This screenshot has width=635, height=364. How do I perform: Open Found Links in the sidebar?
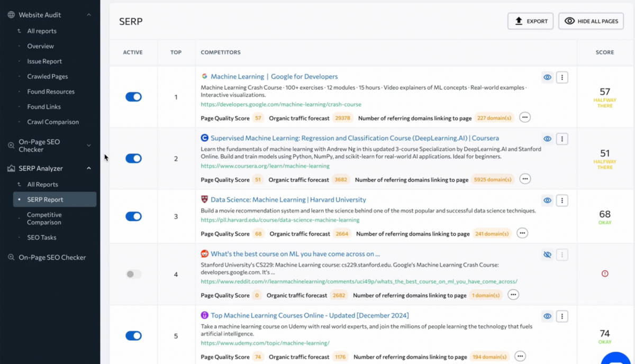(44, 106)
